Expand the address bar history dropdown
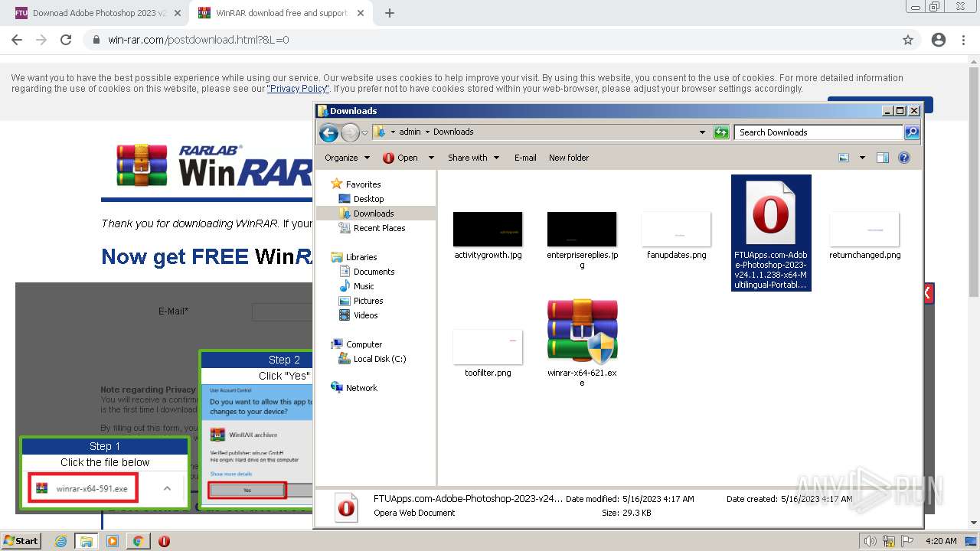 click(702, 132)
